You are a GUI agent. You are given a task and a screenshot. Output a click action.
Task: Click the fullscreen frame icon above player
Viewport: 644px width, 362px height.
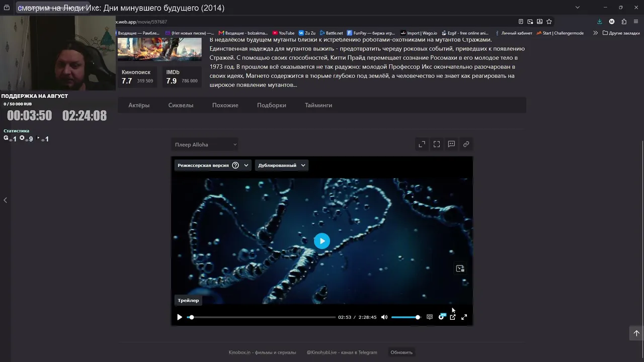(437, 144)
